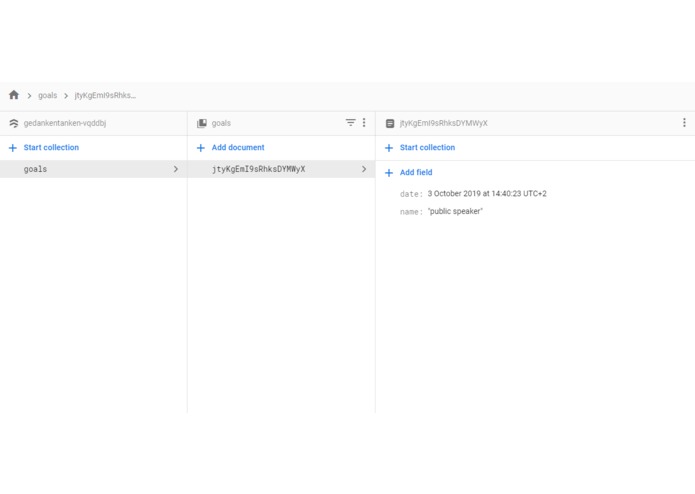Expand the jtyKgEmI9sRhksDYMWyX row chevron

364,169
